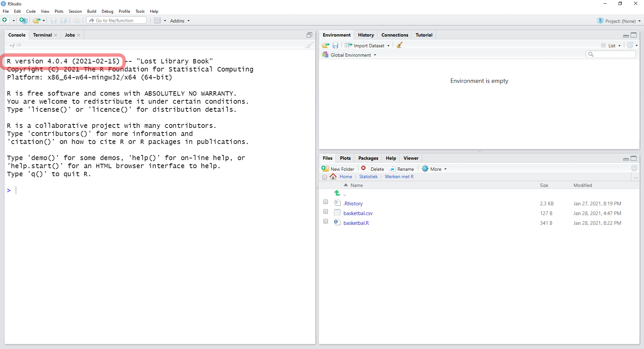
Task: Navigate to Statistiek via the breadcrumb
Action: click(368, 177)
